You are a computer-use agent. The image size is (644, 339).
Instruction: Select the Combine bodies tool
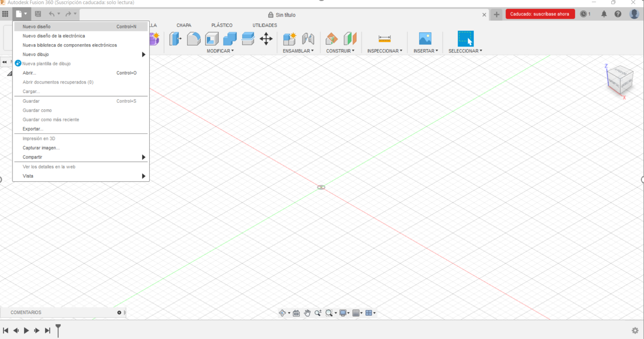(x=230, y=39)
